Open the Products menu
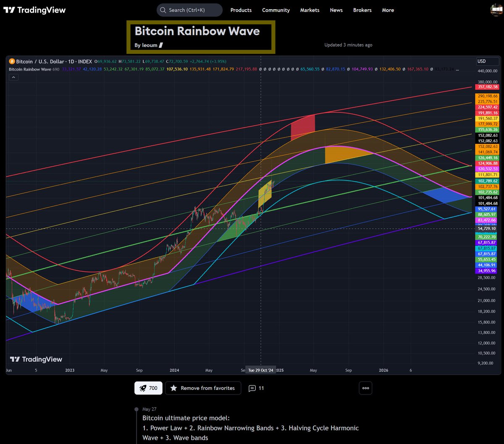The height and width of the screenshot is (444, 504). coord(241,10)
